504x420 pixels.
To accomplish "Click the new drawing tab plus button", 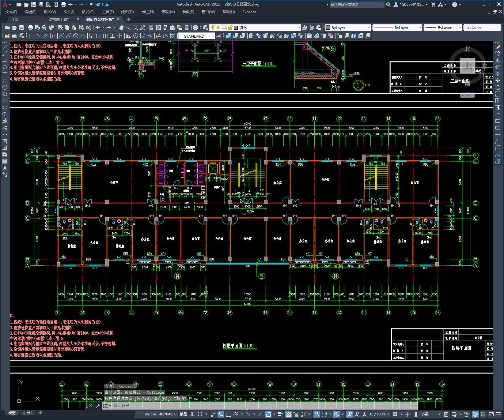I will [129, 19].
